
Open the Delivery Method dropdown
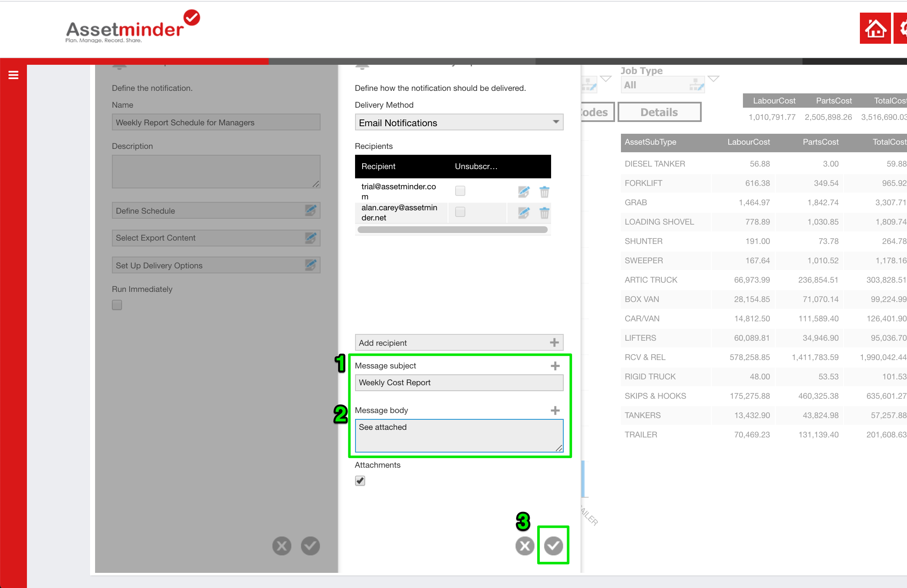(459, 122)
